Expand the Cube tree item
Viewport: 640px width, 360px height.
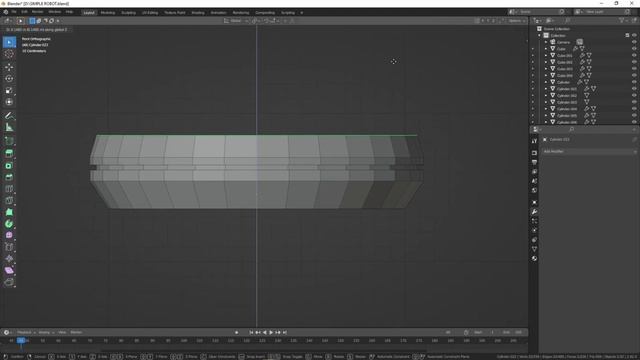tap(546, 49)
